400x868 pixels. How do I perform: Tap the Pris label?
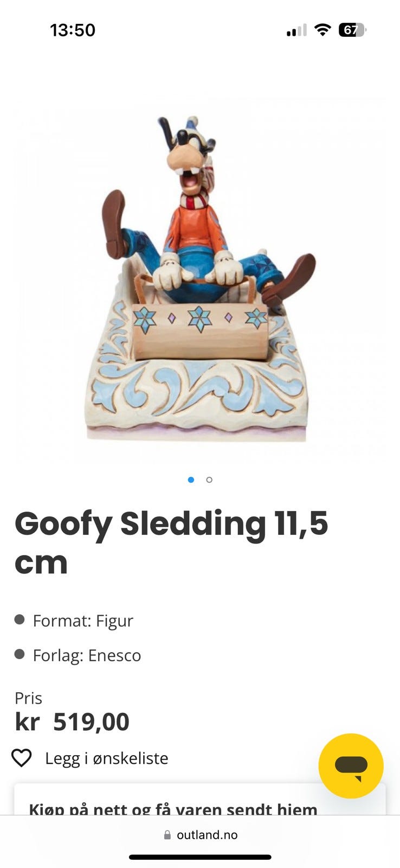pos(28,698)
